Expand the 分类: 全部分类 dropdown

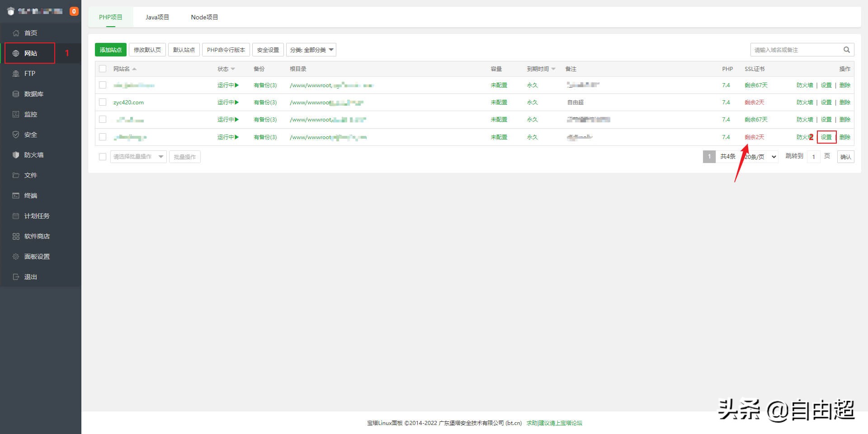[x=311, y=50]
